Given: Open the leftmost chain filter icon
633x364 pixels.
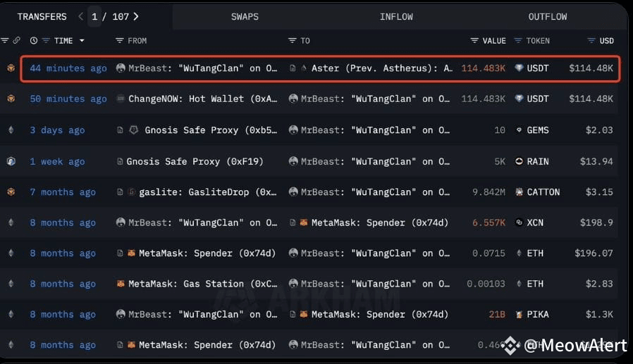Looking at the screenshot, I should point(5,40).
